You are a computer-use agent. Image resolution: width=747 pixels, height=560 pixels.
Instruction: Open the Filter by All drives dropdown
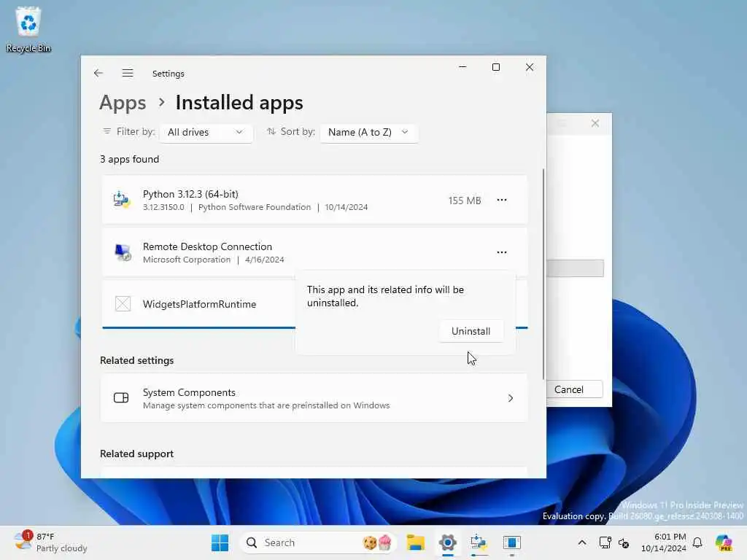(206, 133)
